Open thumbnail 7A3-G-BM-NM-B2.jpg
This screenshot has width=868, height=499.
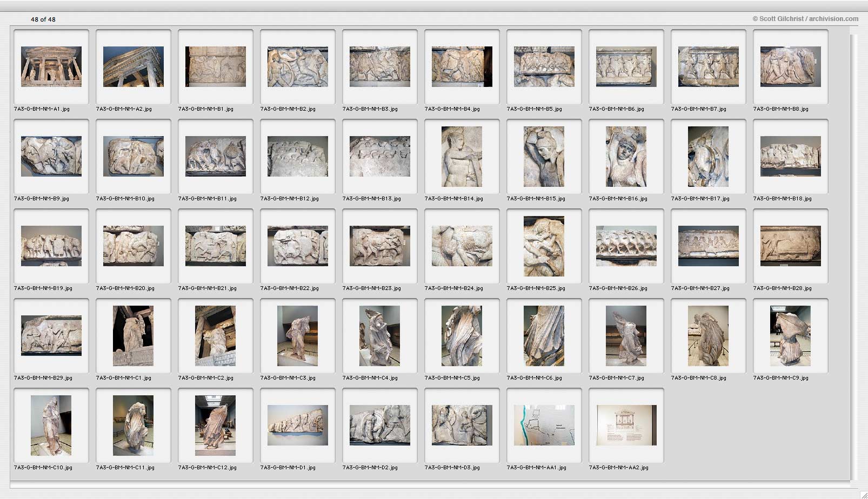point(298,66)
